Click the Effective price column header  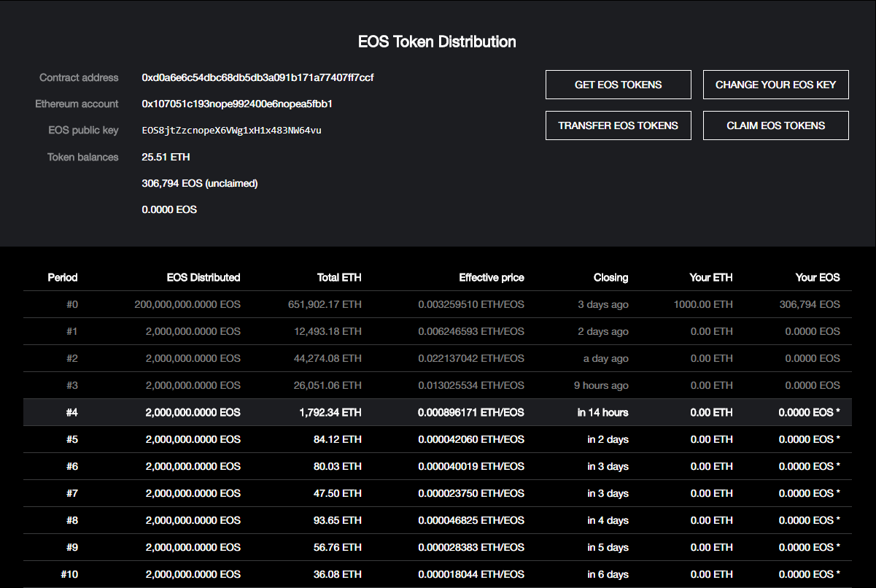pyautogui.click(x=492, y=277)
